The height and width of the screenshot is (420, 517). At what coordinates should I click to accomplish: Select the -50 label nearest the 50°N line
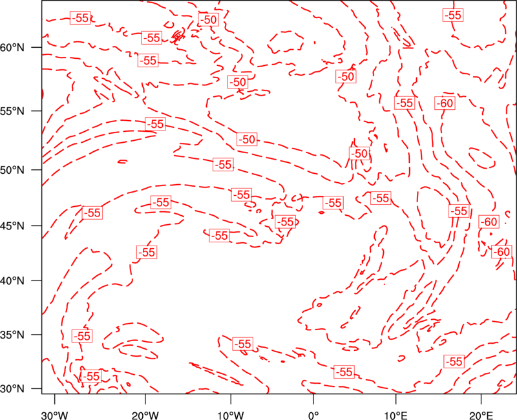pos(359,153)
